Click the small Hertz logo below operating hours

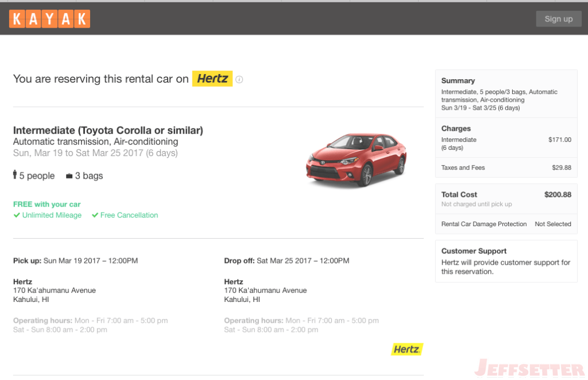pos(407,349)
